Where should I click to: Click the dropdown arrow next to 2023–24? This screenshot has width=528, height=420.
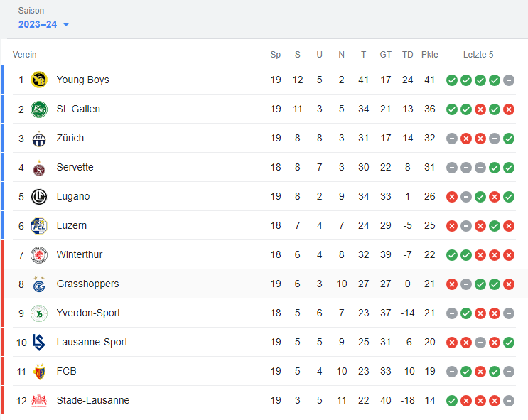pos(66,24)
